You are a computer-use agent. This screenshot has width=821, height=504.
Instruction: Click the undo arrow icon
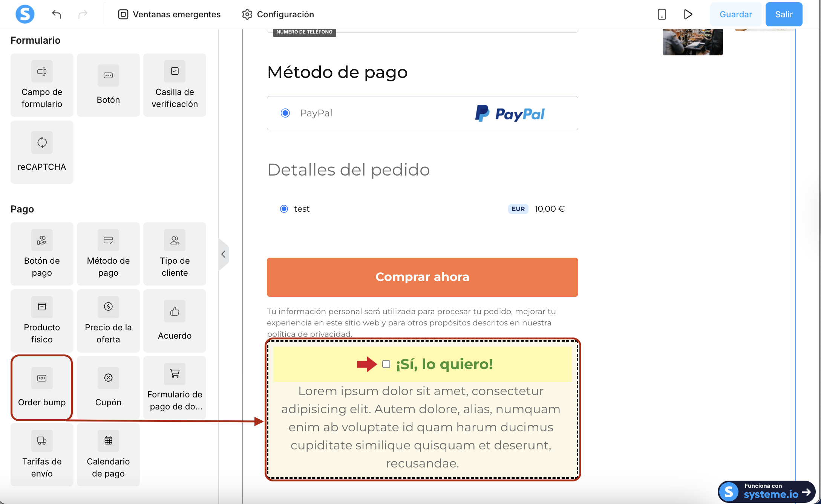tap(57, 14)
